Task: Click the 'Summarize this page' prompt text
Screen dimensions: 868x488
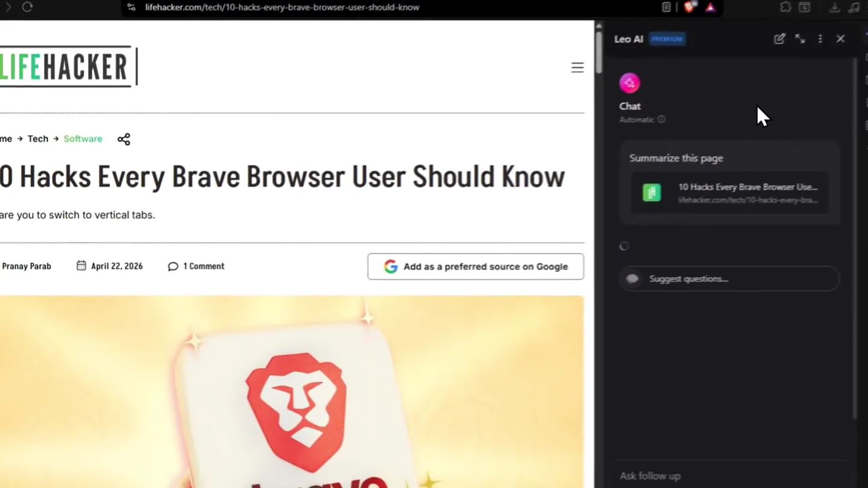Action: pos(676,158)
